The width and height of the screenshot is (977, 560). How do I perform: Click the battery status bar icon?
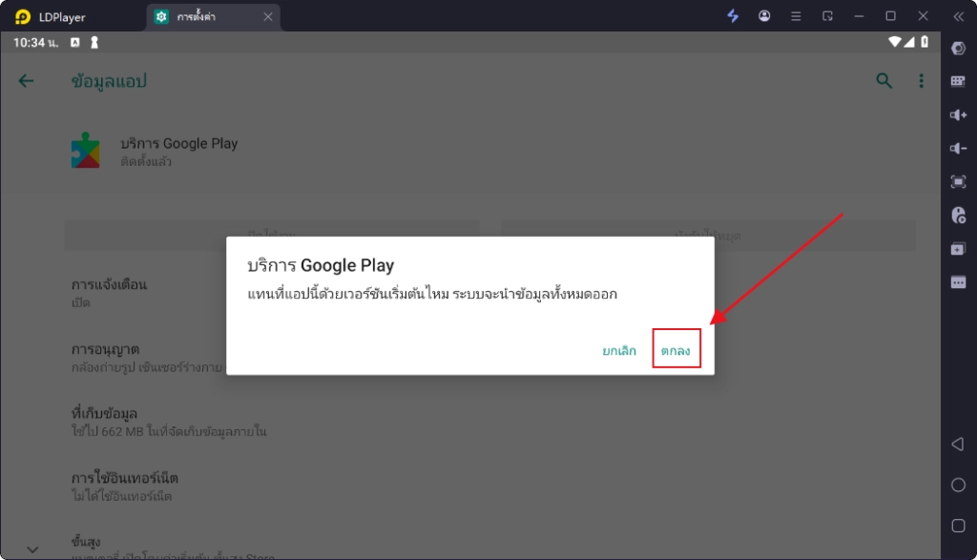tap(925, 42)
